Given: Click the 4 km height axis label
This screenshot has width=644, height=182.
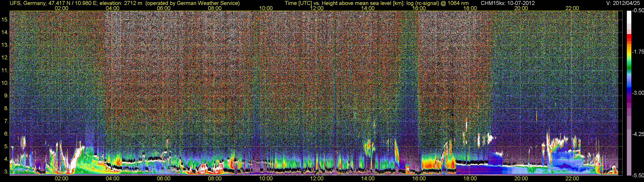Looking at the screenshot, I should pyautogui.click(x=6, y=159).
